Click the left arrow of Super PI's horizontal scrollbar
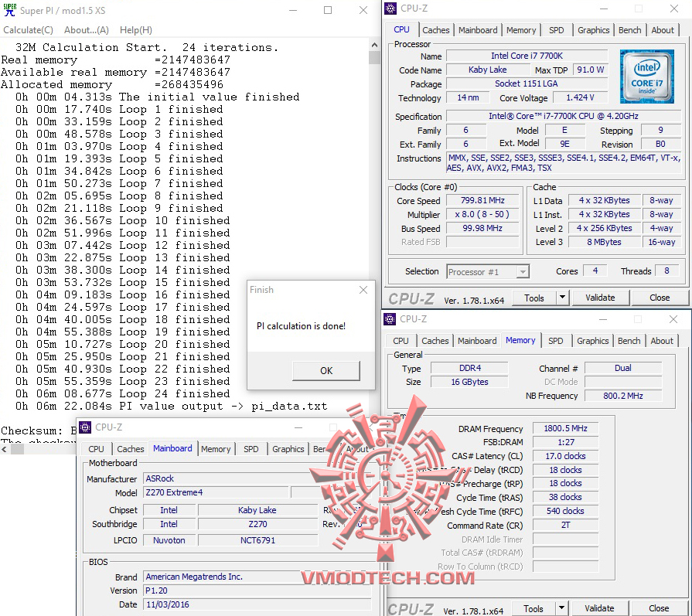Screen dimensions: 692x616 (5, 448)
